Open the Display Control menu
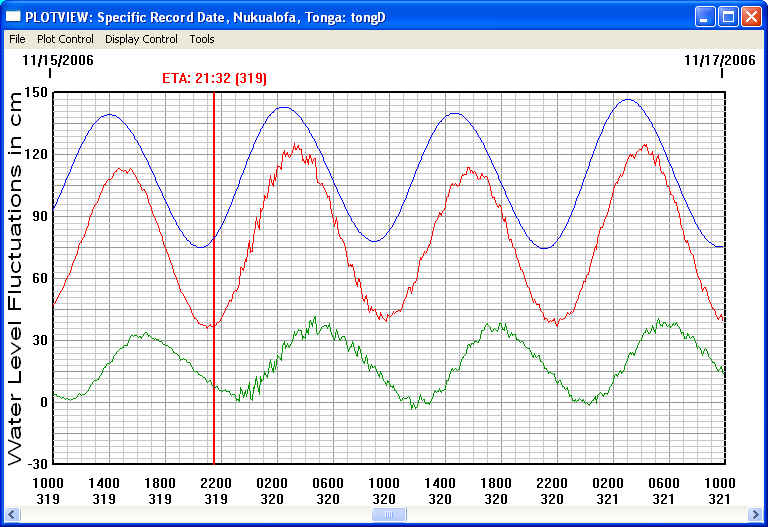This screenshot has width=768, height=527. pyautogui.click(x=141, y=39)
